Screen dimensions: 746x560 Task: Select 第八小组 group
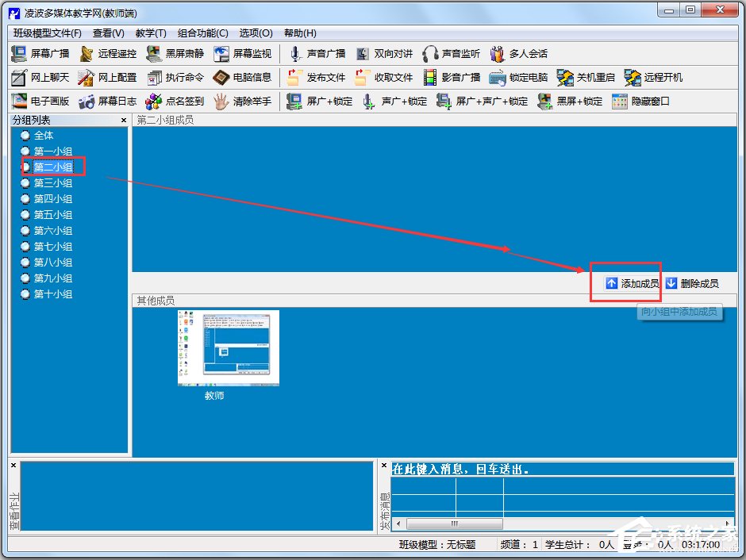pyautogui.click(x=53, y=263)
